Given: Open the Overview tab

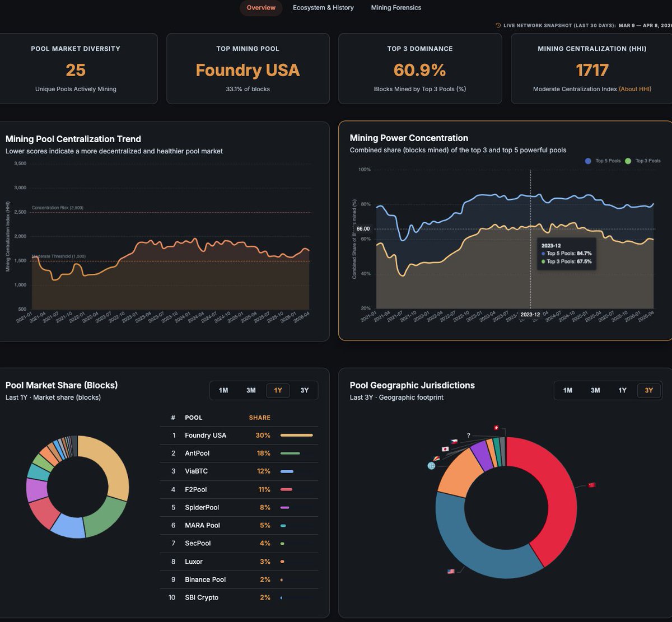Looking at the screenshot, I should pos(261,8).
